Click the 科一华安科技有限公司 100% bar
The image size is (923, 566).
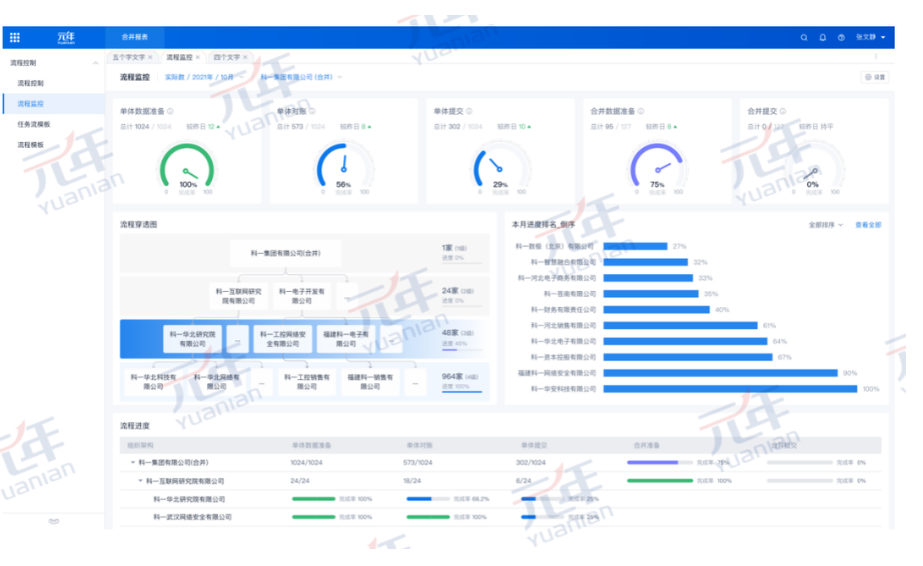730,389
